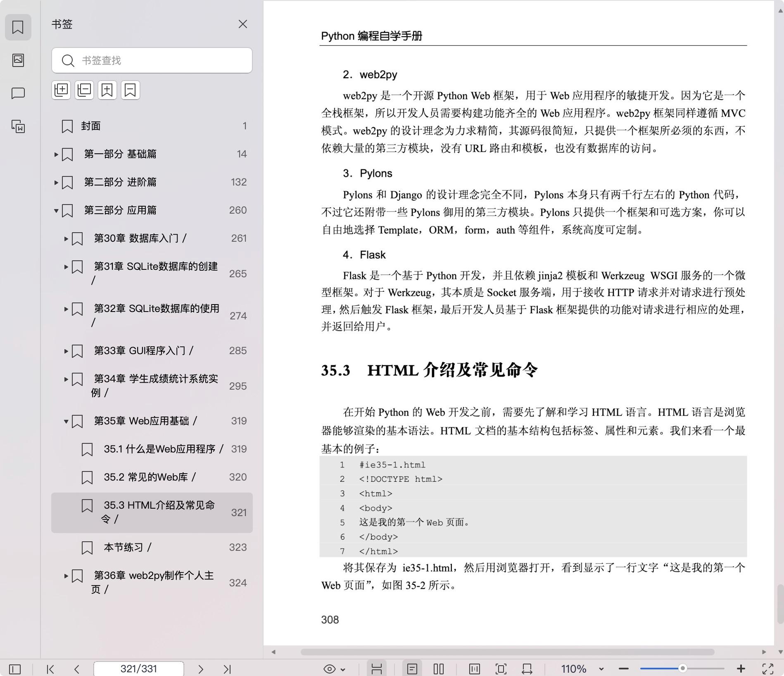This screenshot has width=784, height=676.
Task: Click the scroll down arrow
Action: tap(780, 652)
